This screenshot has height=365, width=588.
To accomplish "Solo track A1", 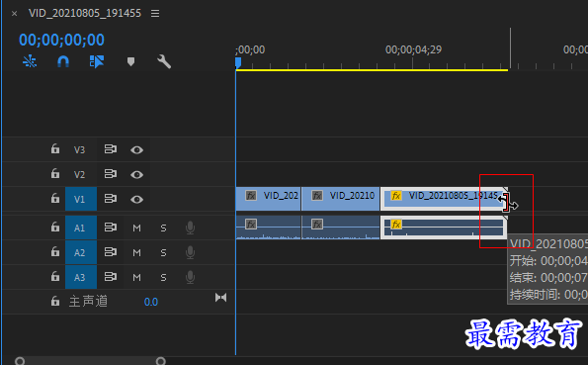I will [x=163, y=228].
